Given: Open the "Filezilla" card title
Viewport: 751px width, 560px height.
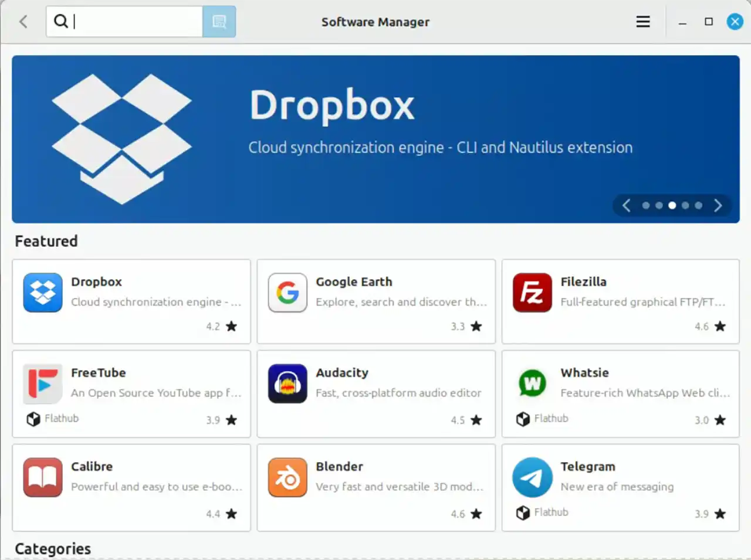Looking at the screenshot, I should [x=583, y=281].
